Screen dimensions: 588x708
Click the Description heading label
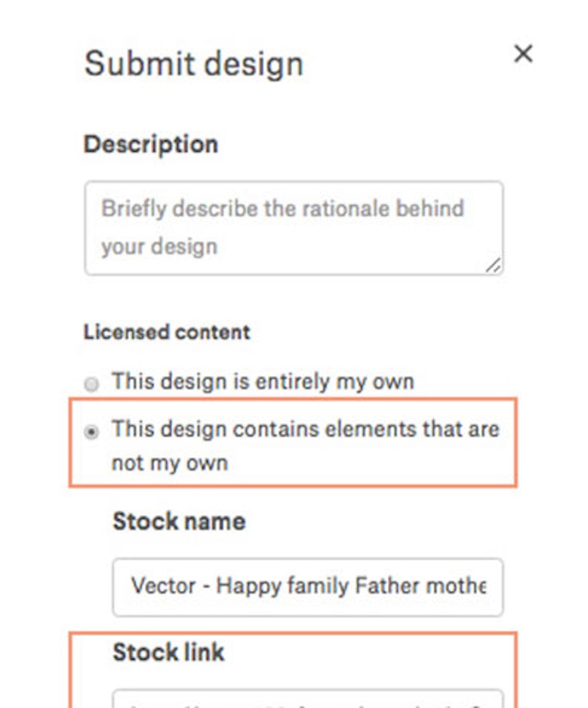[151, 145]
